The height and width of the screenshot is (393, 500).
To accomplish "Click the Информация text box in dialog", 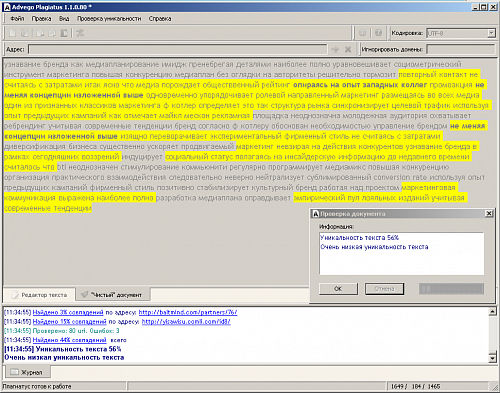I will point(401,254).
